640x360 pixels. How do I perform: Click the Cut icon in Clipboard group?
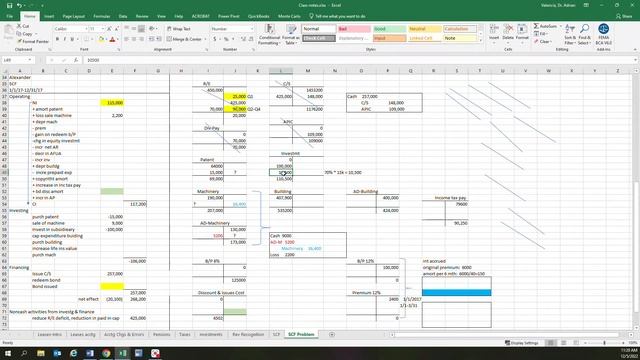[x=20, y=26]
